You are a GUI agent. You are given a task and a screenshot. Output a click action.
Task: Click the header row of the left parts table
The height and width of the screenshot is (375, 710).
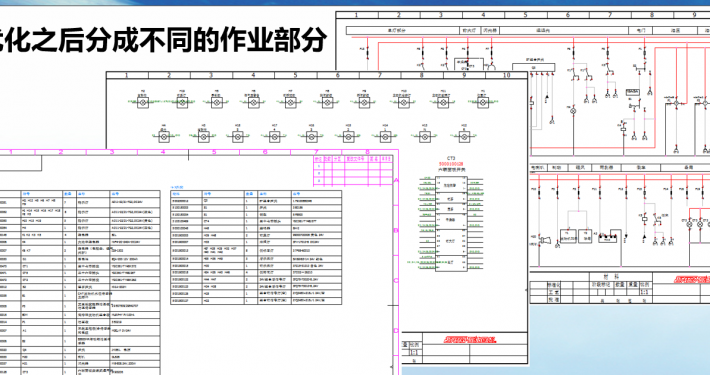[x=80, y=193]
